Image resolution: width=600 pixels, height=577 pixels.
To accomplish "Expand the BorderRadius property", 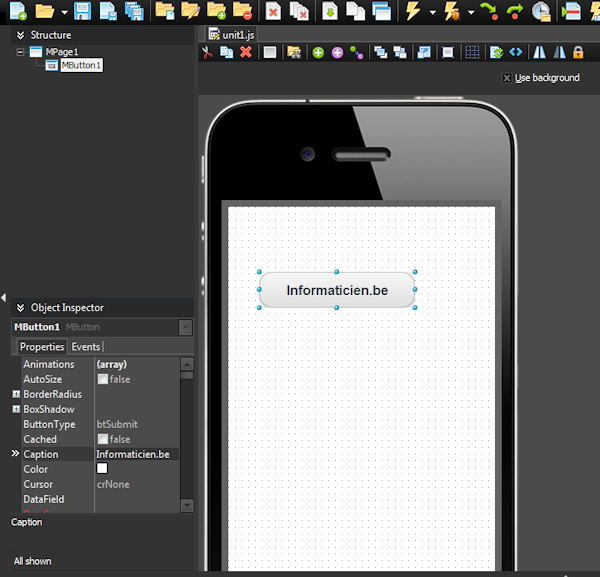I will [16, 395].
